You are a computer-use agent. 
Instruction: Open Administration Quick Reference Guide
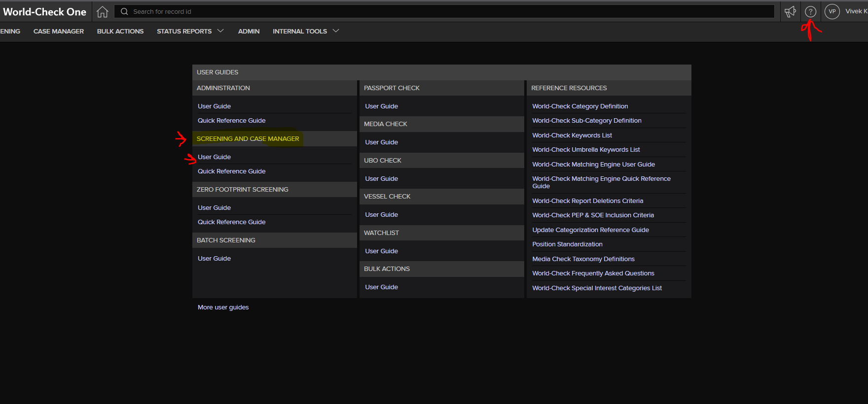click(x=231, y=121)
